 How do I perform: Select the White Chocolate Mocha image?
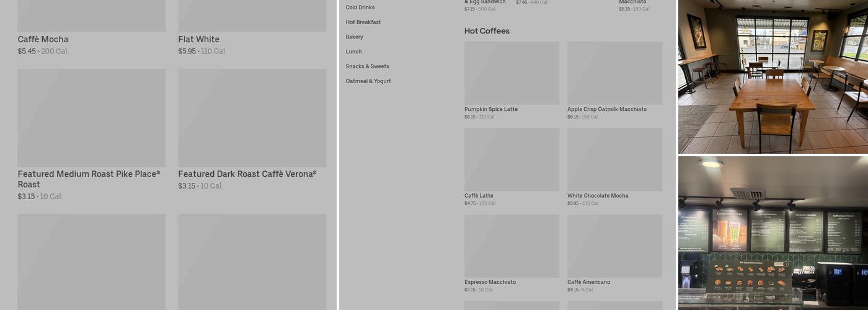click(615, 159)
